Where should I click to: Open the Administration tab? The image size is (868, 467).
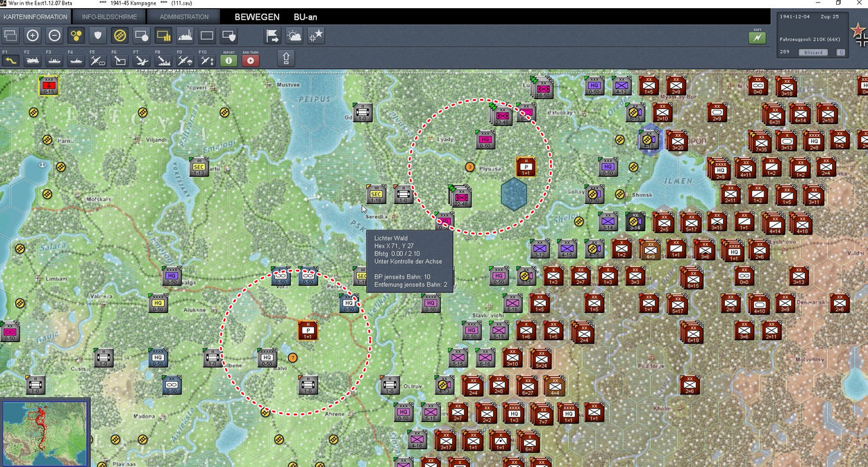pyautogui.click(x=184, y=16)
